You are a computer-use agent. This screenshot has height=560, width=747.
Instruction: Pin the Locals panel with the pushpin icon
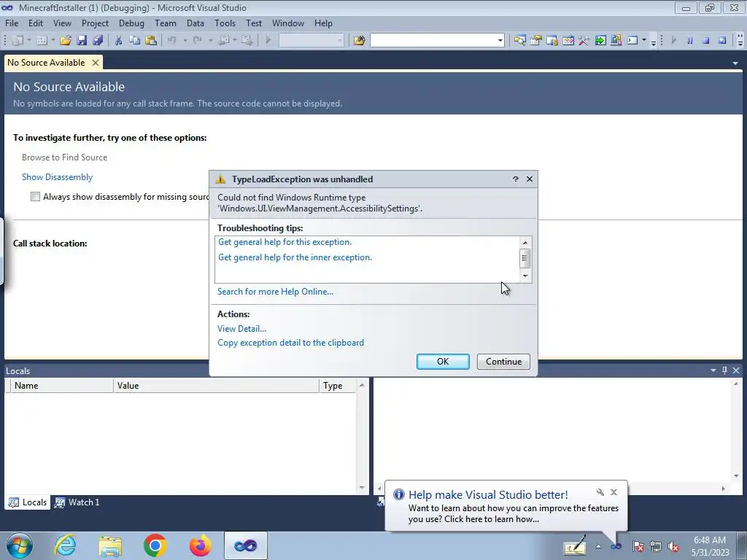click(724, 370)
